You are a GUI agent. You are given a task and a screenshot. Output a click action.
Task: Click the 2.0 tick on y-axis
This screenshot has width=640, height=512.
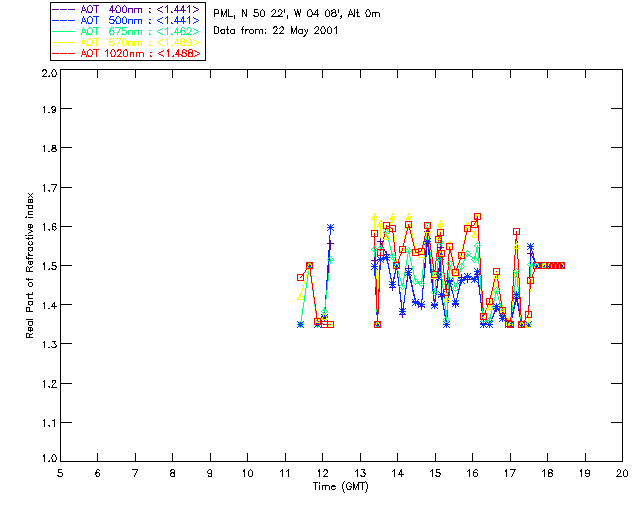pos(47,74)
